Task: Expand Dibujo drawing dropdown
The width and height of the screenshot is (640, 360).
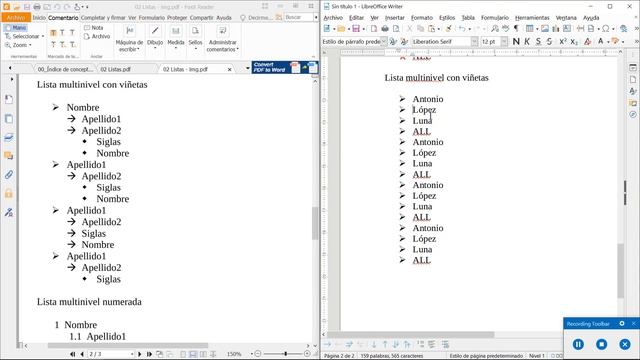Action: [x=155, y=48]
